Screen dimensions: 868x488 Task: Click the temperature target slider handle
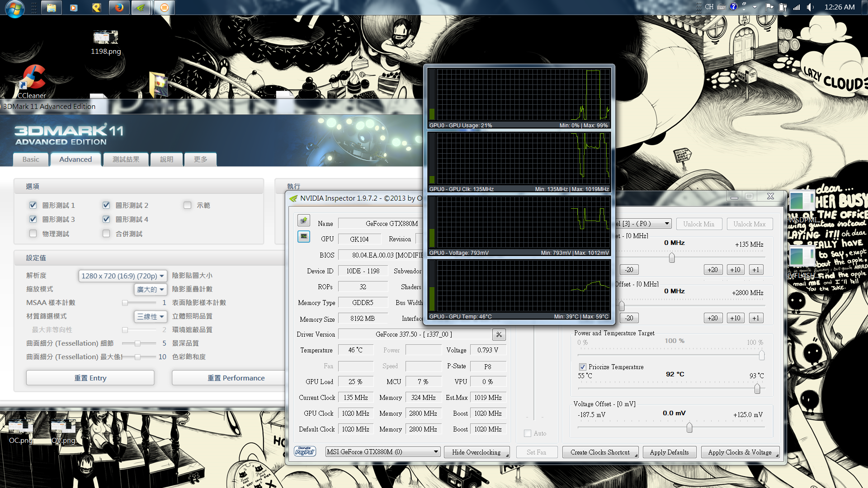pos(757,389)
